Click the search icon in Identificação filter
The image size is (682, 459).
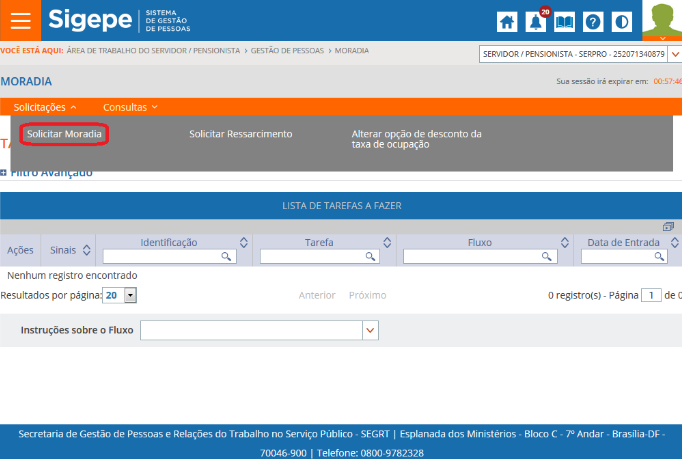coord(227,257)
